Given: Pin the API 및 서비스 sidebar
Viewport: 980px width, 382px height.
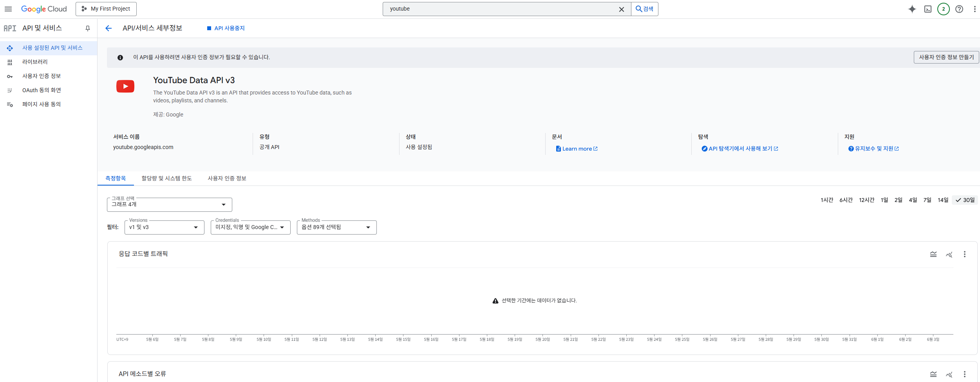Looking at the screenshot, I should coord(88,28).
